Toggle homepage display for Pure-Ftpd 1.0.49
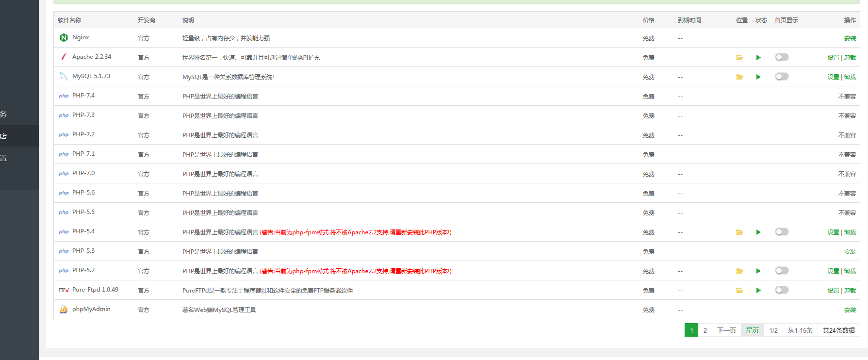This screenshot has height=360, width=868. click(x=782, y=290)
